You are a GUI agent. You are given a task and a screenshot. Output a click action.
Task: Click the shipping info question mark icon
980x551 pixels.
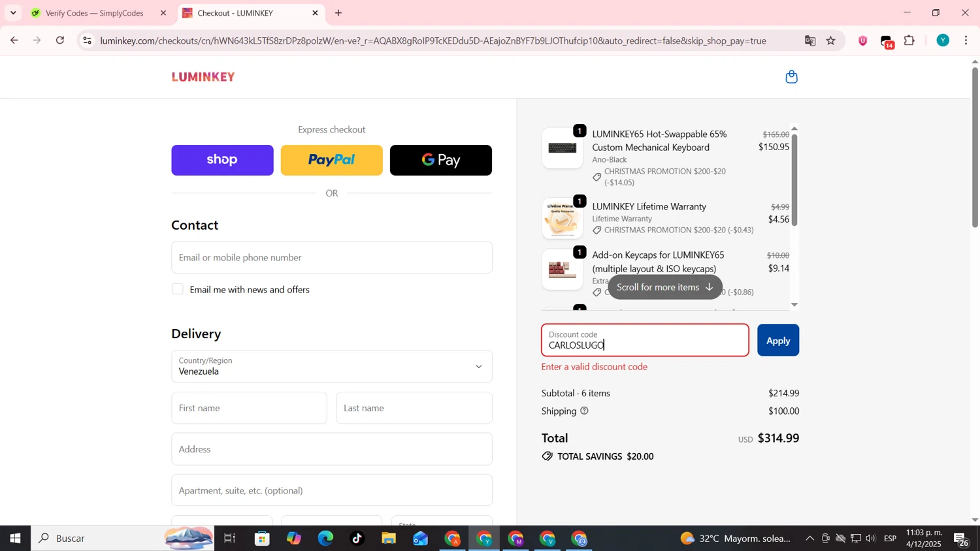coord(584,411)
